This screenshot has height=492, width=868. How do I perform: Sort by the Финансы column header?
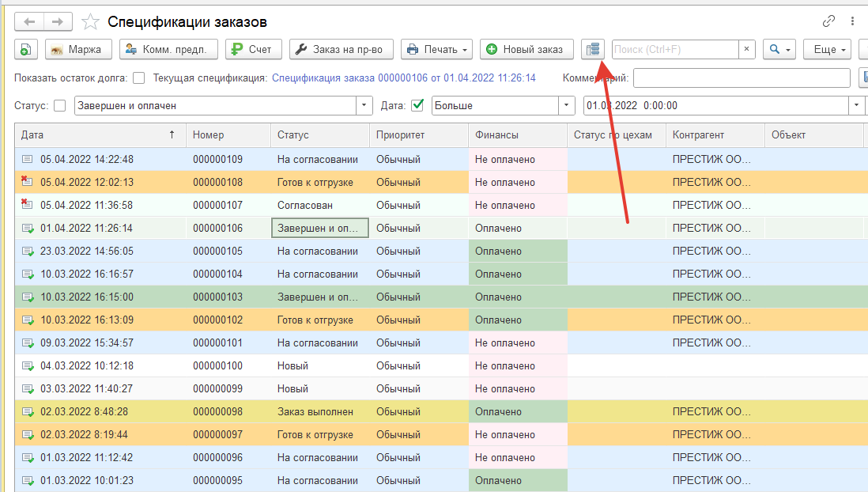(x=518, y=135)
